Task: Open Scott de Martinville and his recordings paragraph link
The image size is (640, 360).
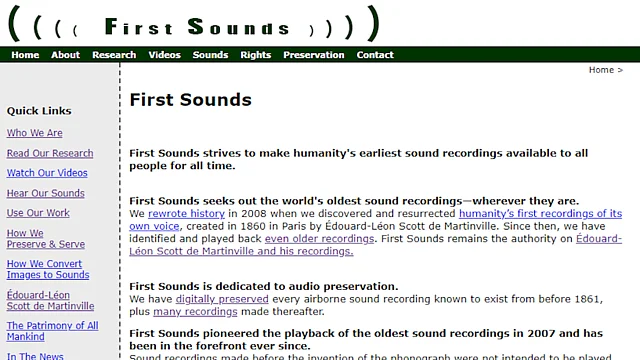Action: (241, 251)
